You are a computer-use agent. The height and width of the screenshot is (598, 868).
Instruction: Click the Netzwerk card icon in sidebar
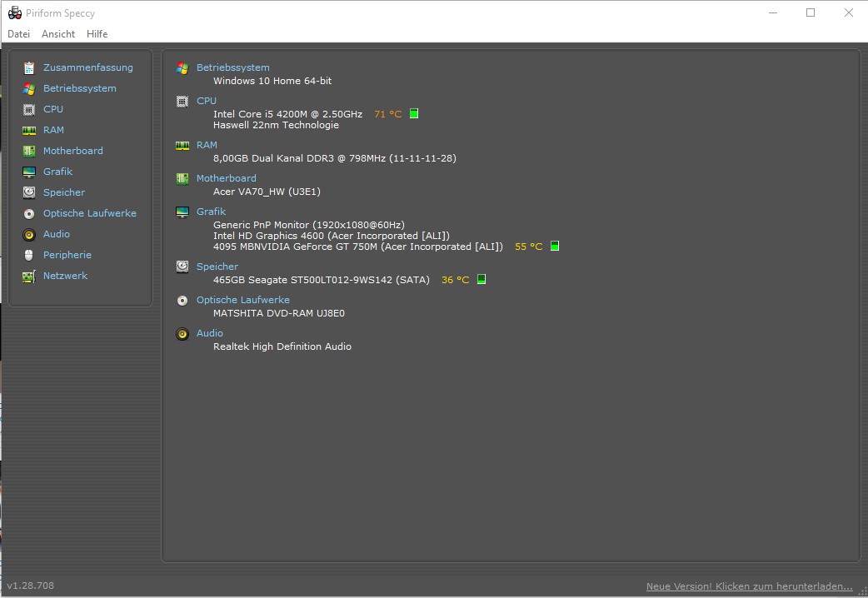[x=29, y=277]
